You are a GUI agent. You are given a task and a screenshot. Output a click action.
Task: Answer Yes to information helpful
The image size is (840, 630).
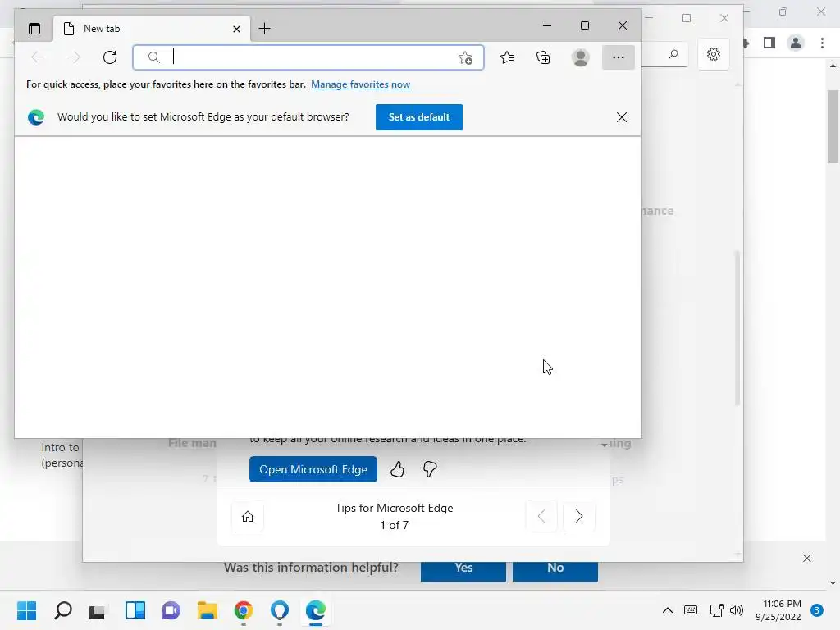pos(463,571)
